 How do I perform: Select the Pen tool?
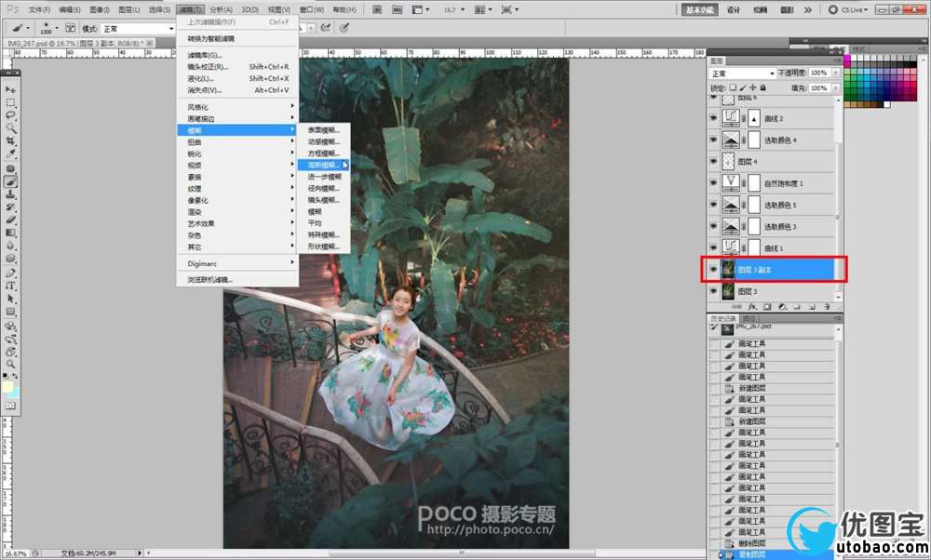tap(11, 273)
